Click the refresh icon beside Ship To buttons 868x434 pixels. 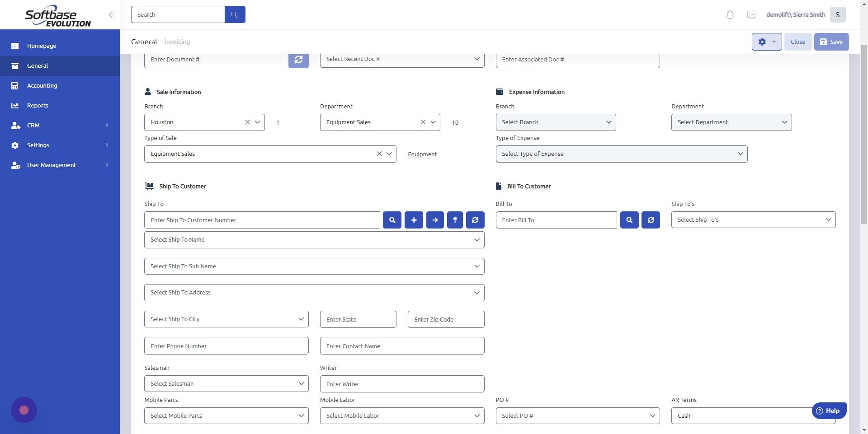coord(475,220)
